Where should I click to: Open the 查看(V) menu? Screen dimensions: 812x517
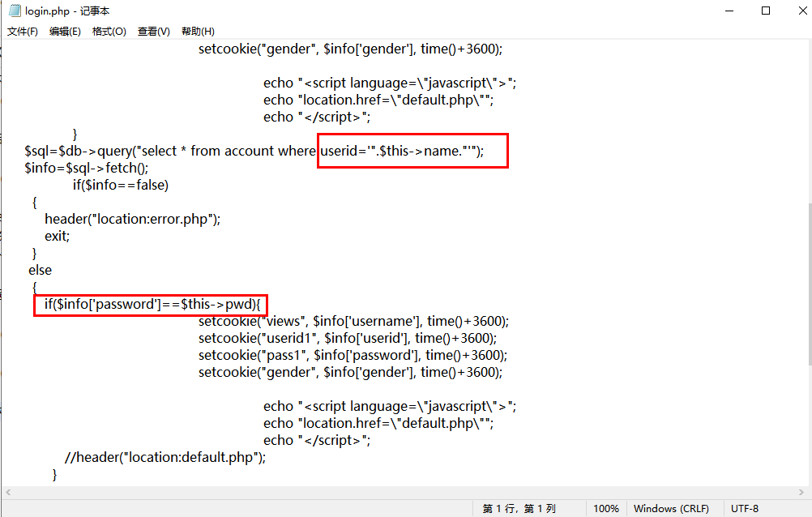(153, 32)
